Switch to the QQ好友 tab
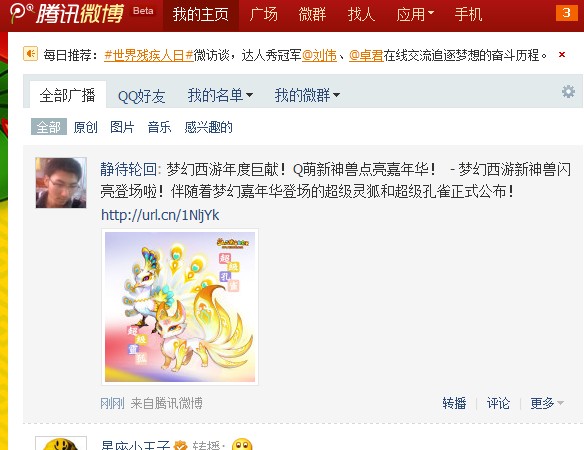The width and height of the screenshot is (584, 450). pos(142,96)
